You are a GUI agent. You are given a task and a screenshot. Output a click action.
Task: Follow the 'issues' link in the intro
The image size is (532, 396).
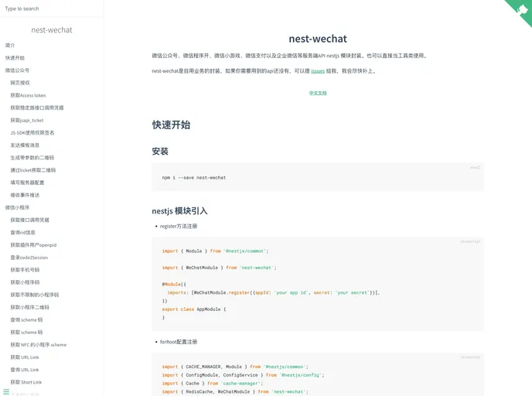tap(318, 71)
